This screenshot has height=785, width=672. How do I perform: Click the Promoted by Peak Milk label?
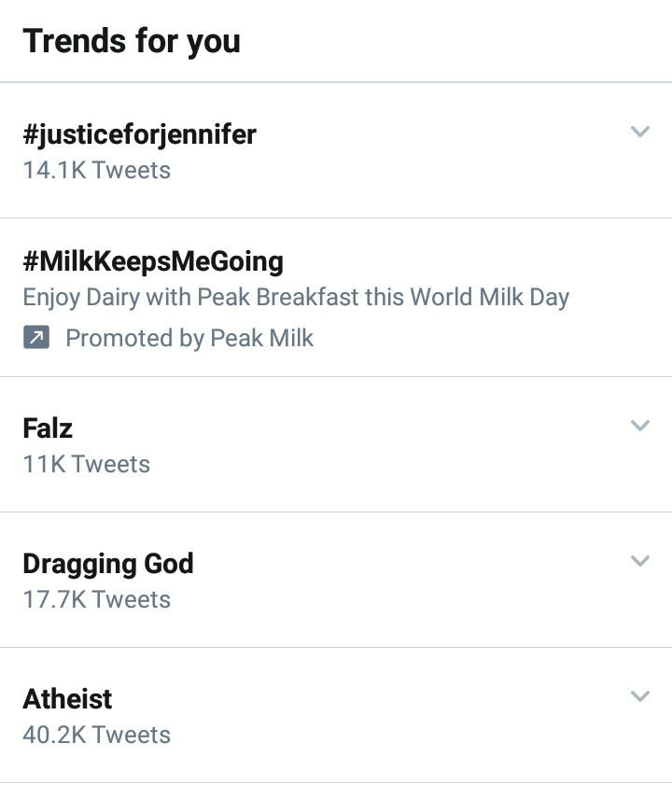click(189, 338)
